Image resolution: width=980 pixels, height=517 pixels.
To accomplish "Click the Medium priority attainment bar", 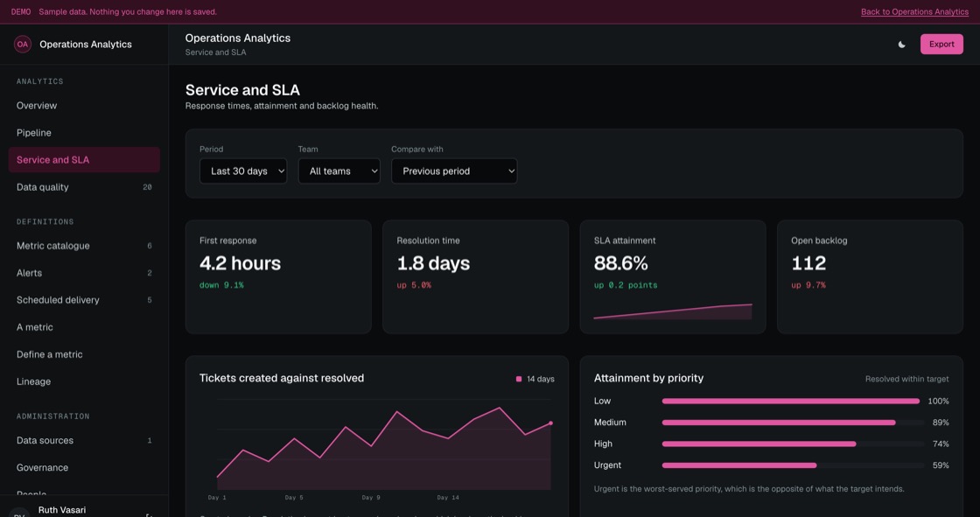I will coord(793,423).
